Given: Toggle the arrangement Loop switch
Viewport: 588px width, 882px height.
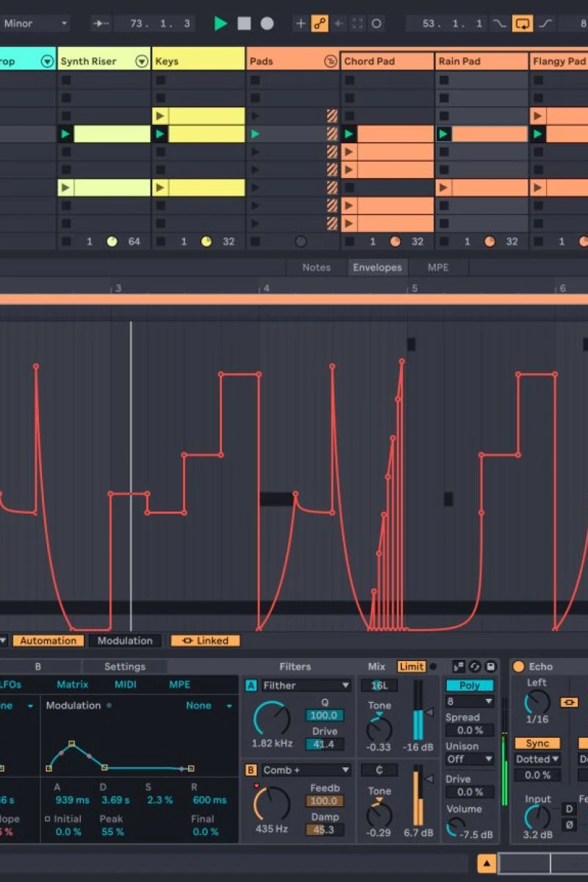Looking at the screenshot, I should (x=523, y=24).
